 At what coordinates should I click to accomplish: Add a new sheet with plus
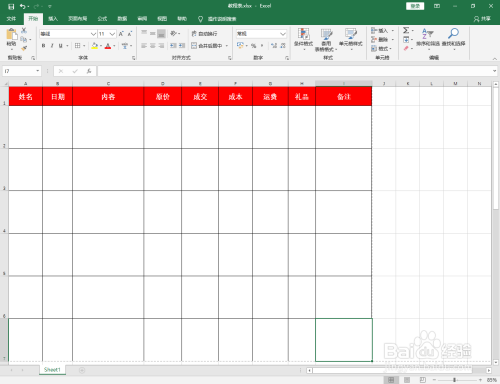[x=82, y=370]
